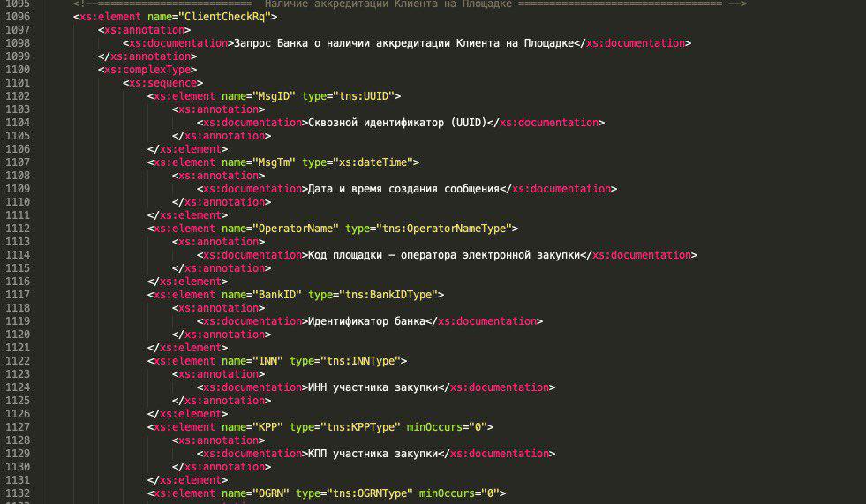866x504 pixels.
Task: Click gutter line number 1105
Action: pyautogui.click(x=18, y=136)
